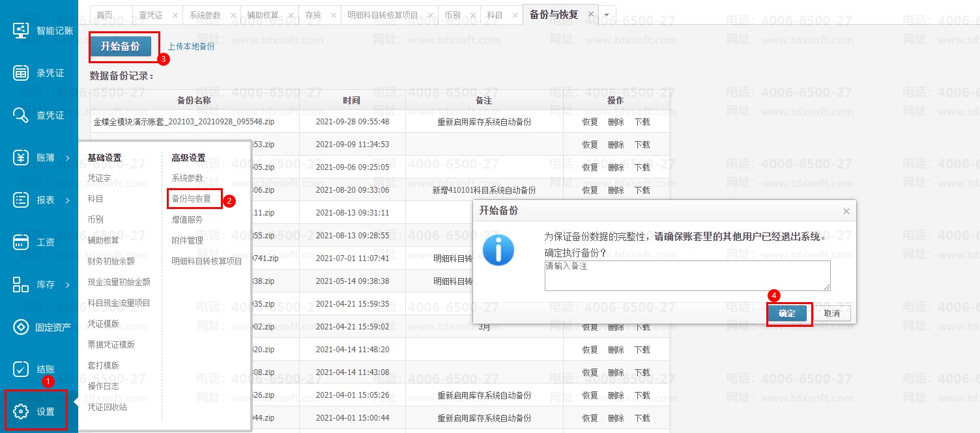Click the 上传本地备份 link
980x433 pixels.
click(191, 47)
